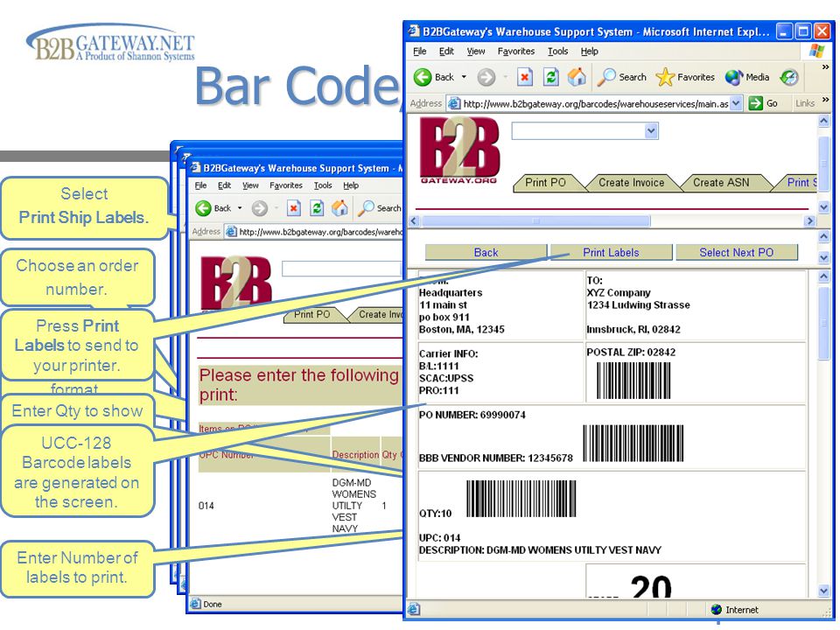Click the Links label on the front address bar
Screen dimensions: 840x630
point(805,103)
